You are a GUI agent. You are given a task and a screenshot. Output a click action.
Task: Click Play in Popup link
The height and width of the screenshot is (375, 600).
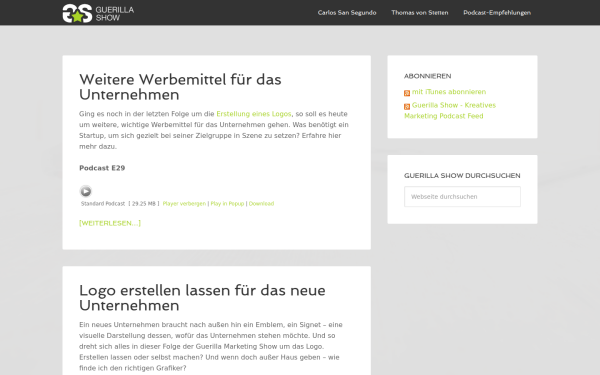227,204
